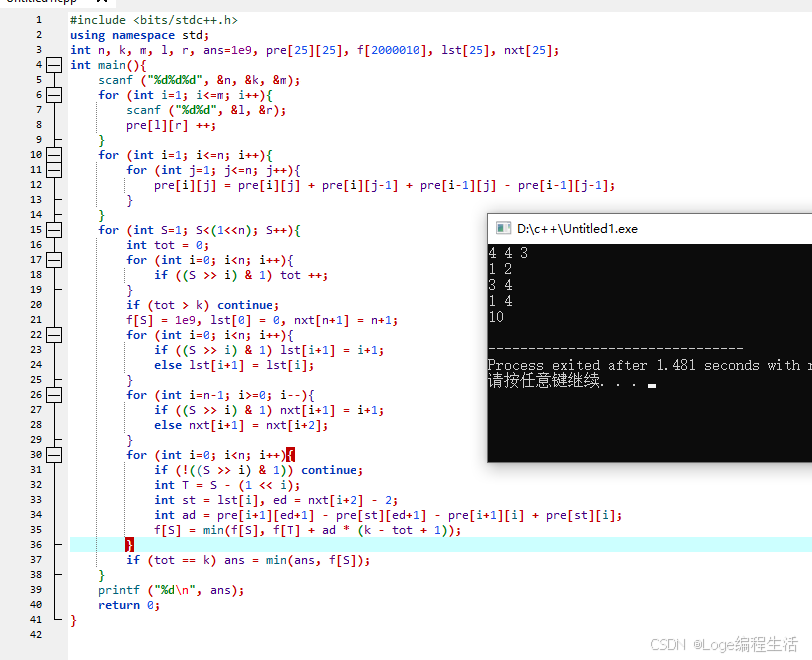This screenshot has width=812, height=660.
Task: Click 'if (tot > k) continue;' on line 20
Action: click(x=202, y=305)
